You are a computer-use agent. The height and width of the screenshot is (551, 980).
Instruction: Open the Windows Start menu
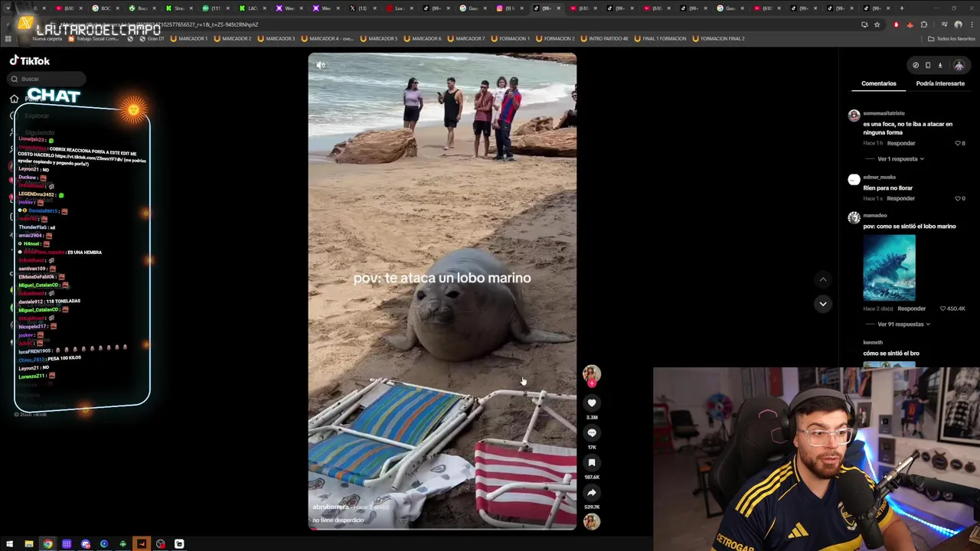click(x=10, y=544)
